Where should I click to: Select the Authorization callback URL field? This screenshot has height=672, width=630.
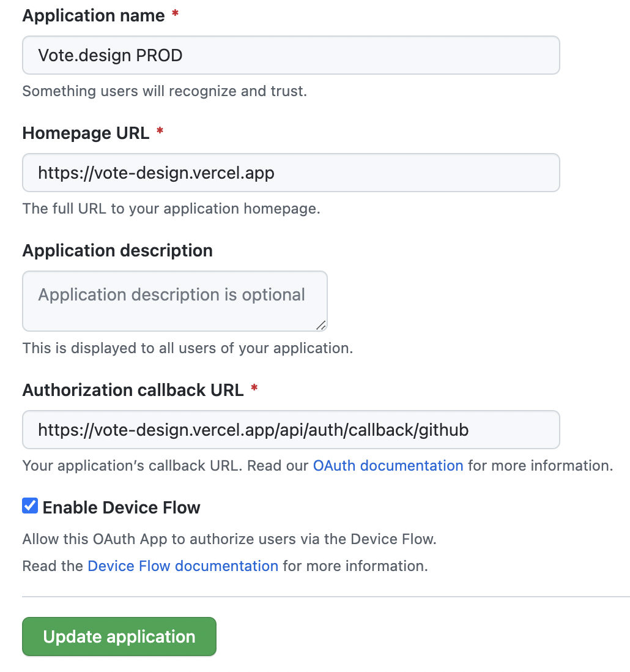click(x=291, y=430)
